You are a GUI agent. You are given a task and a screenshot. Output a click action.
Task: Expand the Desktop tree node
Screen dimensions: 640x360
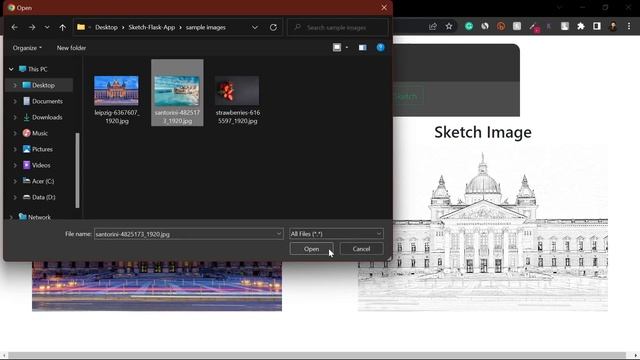point(15,85)
